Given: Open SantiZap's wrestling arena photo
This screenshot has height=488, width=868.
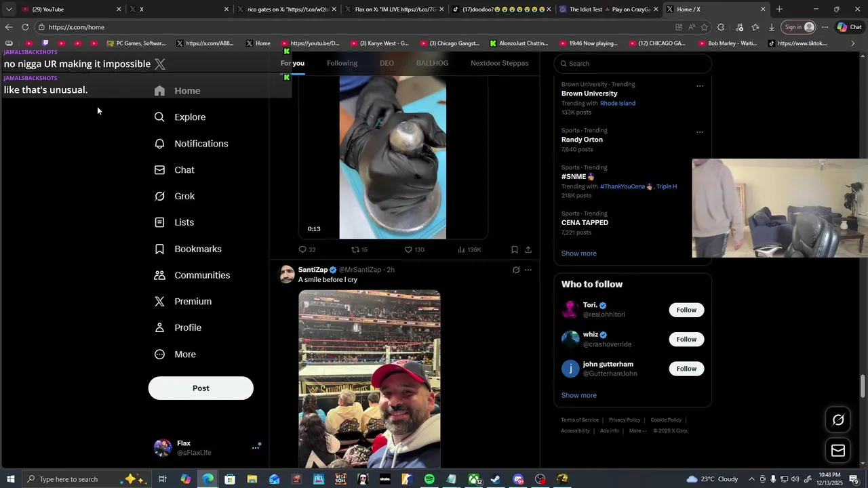Looking at the screenshot, I should [370, 379].
